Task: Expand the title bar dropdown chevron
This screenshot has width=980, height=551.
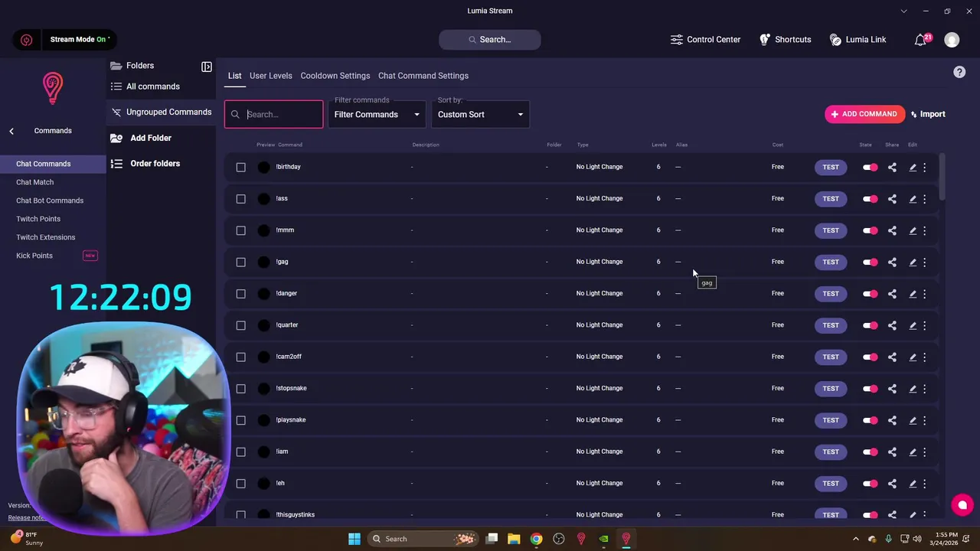Action: [904, 11]
